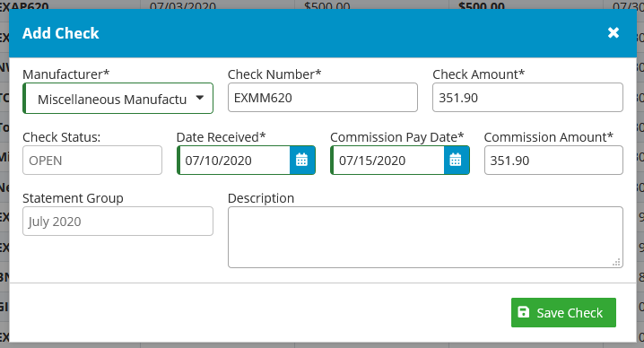Screen dimensions: 644x348
Task: Click the Check Number field EXMM620
Action: (x=323, y=98)
